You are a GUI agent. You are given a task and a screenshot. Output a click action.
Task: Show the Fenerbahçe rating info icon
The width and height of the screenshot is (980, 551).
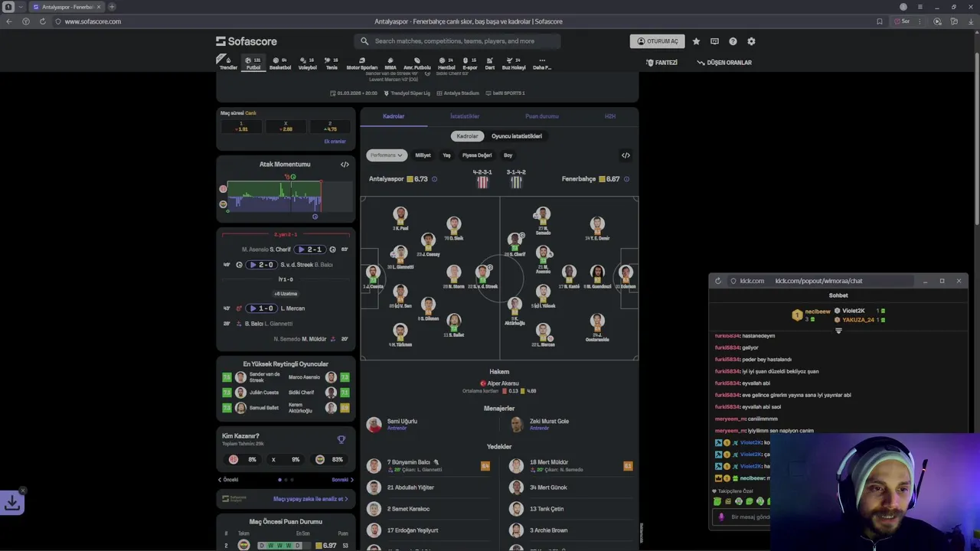pos(626,179)
